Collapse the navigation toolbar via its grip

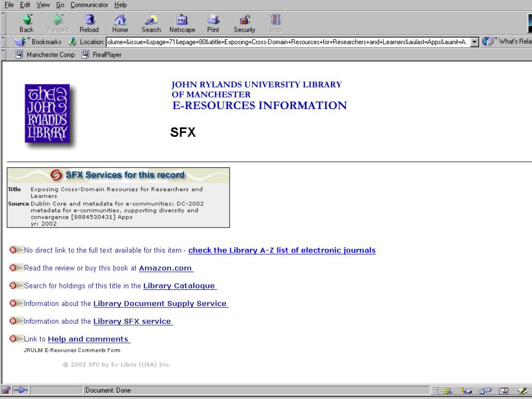4,23
